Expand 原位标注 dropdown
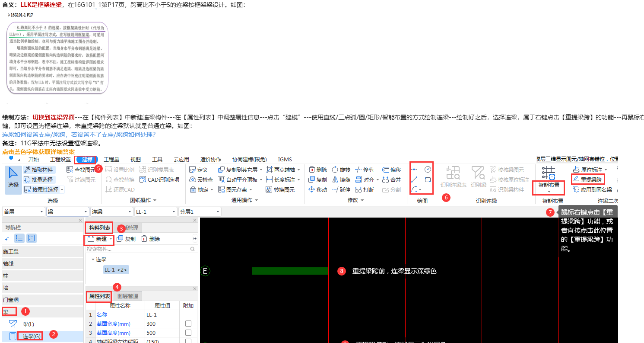Screen dimensions: 644x343 point(606,170)
